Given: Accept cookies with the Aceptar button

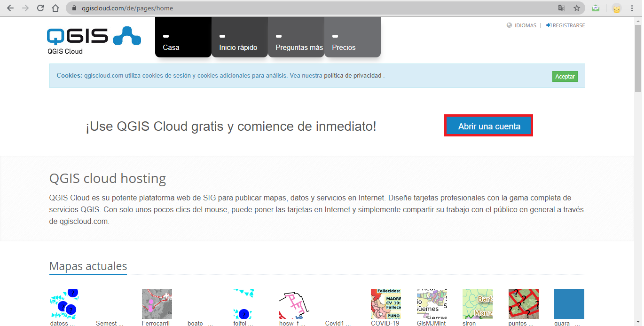Looking at the screenshot, I should [x=565, y=77].
